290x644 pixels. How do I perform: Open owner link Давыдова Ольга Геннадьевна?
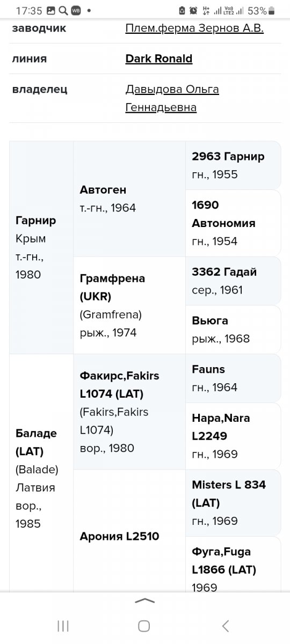tap(172, 98)
